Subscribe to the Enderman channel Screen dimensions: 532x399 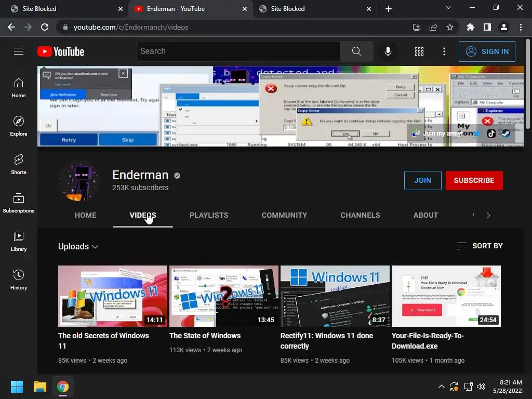474,180
